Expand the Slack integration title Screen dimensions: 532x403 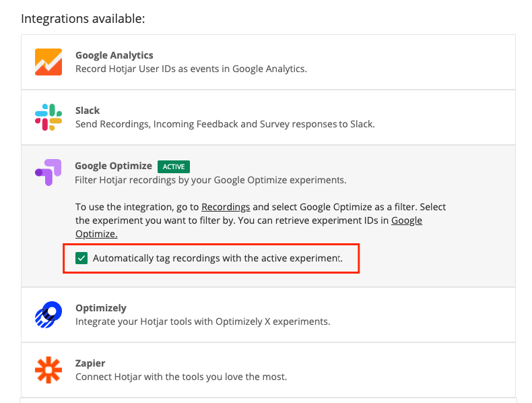88,111
